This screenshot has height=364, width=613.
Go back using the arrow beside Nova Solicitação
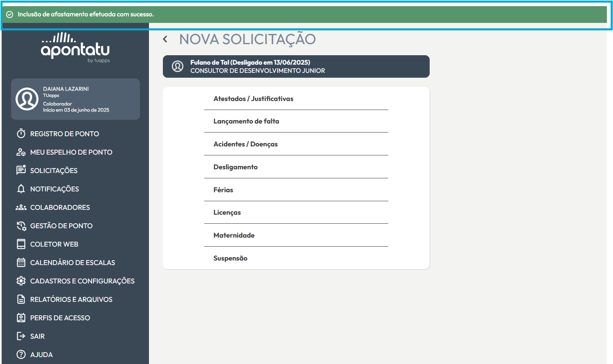tap(165, 39)
